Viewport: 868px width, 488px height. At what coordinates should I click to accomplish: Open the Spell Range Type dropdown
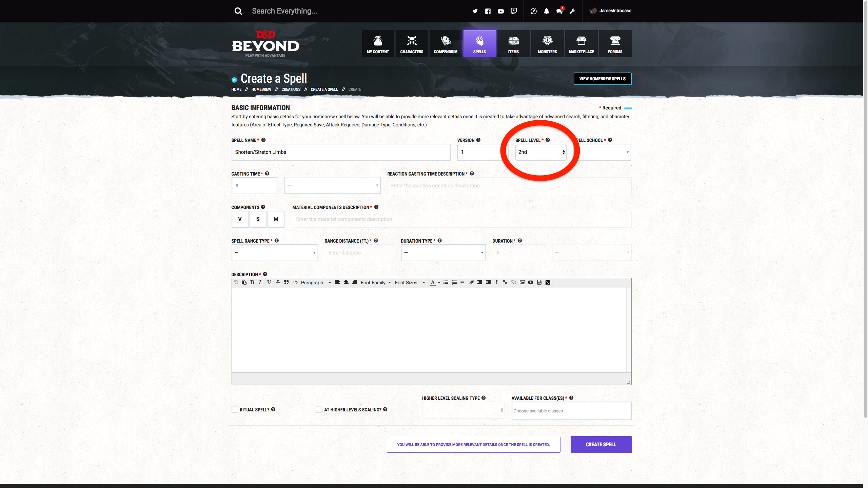point(275,253)
